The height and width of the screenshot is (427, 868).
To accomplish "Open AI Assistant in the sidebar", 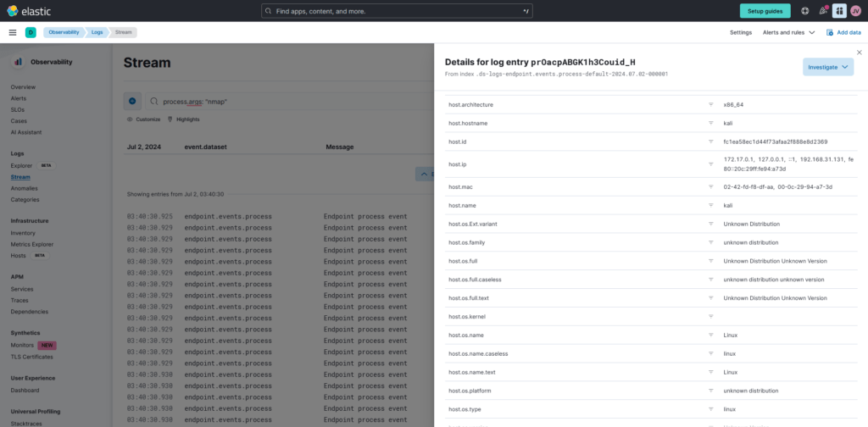I will click(26, 132).
